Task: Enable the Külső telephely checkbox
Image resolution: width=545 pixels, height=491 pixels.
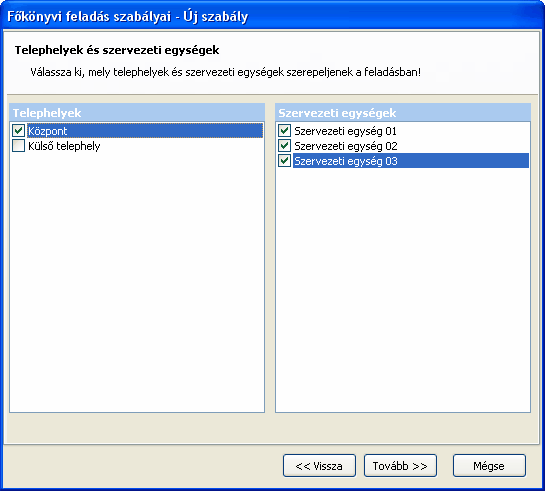Action: point(18,146)
